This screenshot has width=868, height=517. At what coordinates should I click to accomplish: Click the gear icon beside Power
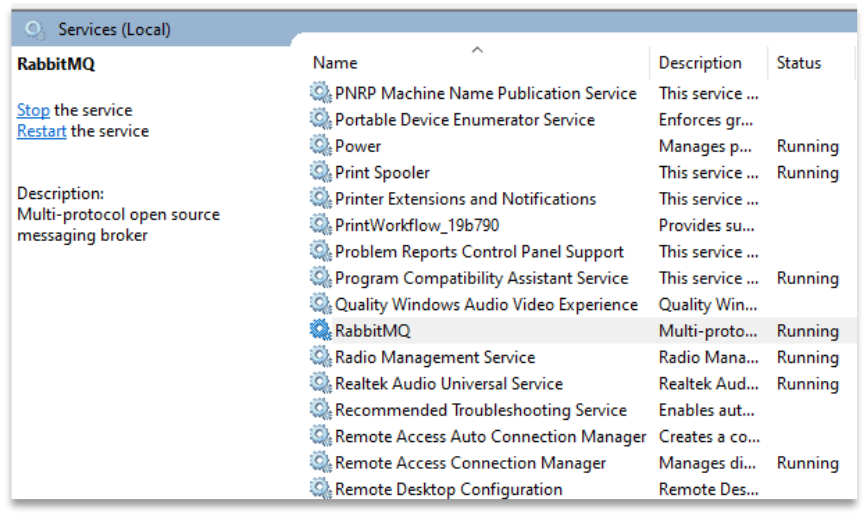[x=320, y=146]
